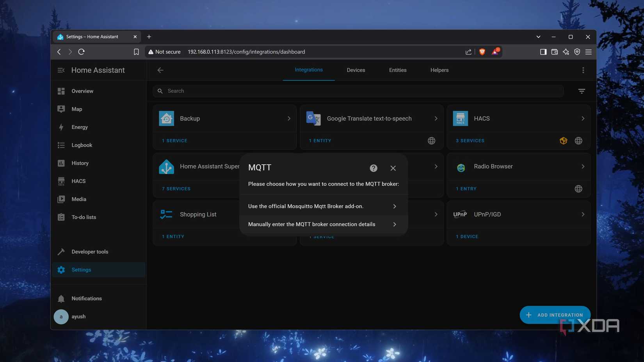This screenshot has width=644, height=362.
Task: Click the help icon in the MQTT dialog
Action: (373, 168)
